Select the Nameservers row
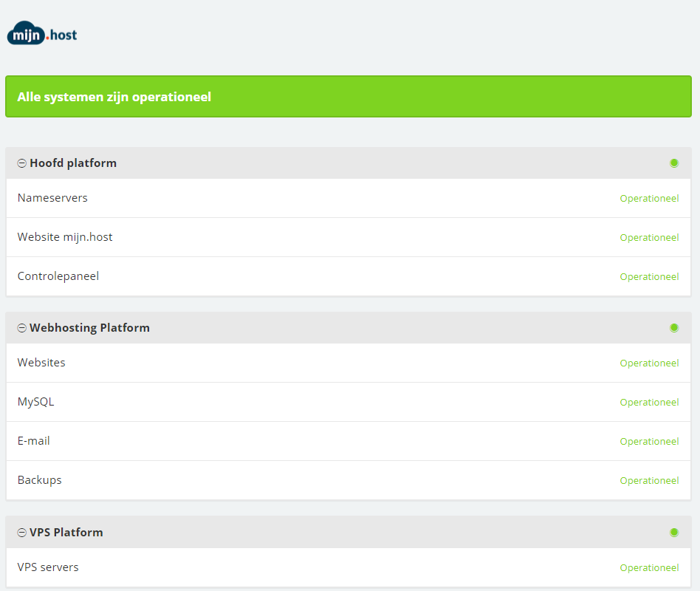Image resolution: width=700 pixels, height=591 pixels. click(x=52, y=198)
